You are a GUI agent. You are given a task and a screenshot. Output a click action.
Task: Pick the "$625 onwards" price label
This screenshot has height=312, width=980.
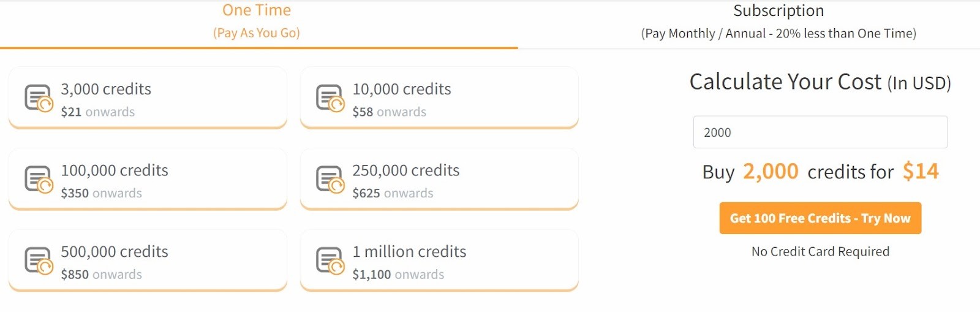point(393,194)
